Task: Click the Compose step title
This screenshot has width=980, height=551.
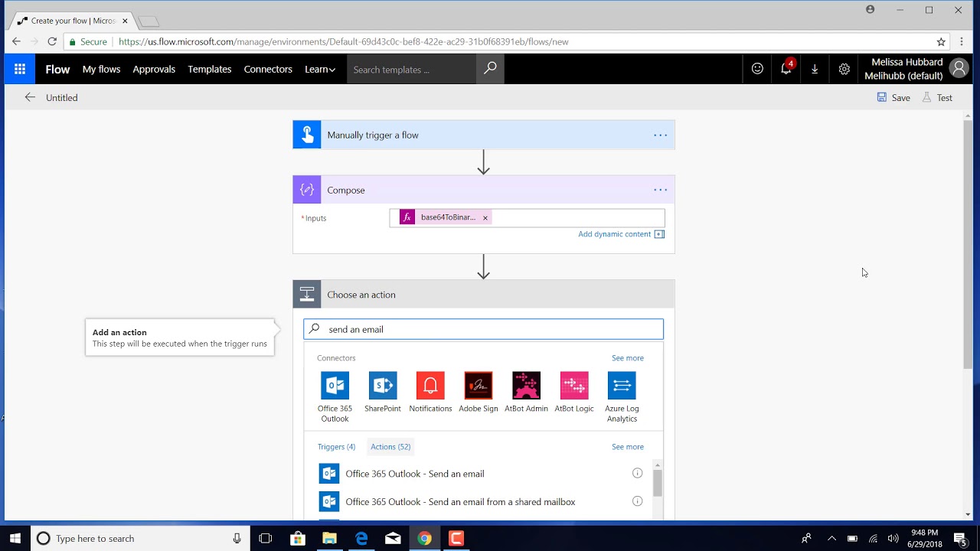Action: point(346,190)
